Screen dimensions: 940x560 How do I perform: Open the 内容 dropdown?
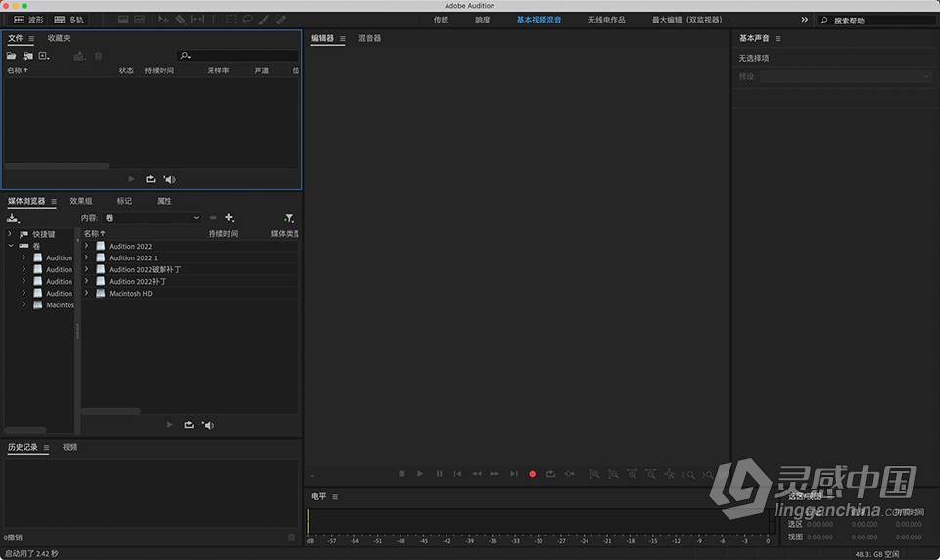coord(152,218)
